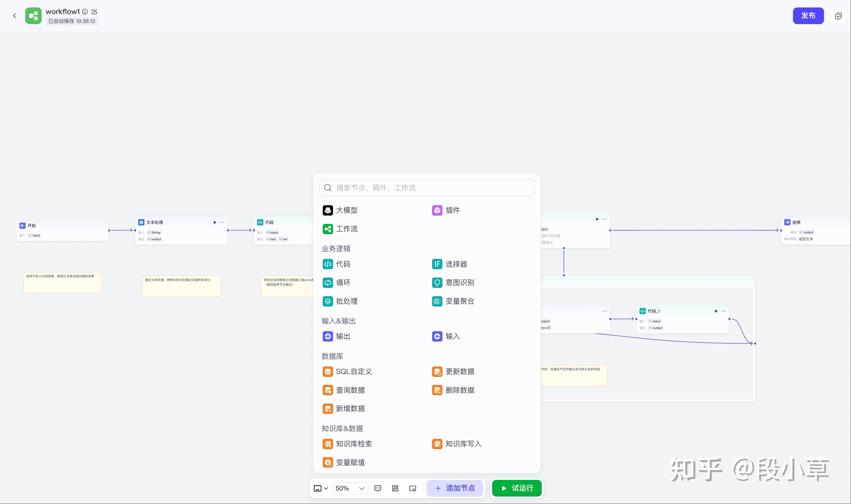Open the 50% zoom level dropdown
This screenshot has width=851, height=504.
[x=350, y=489]
